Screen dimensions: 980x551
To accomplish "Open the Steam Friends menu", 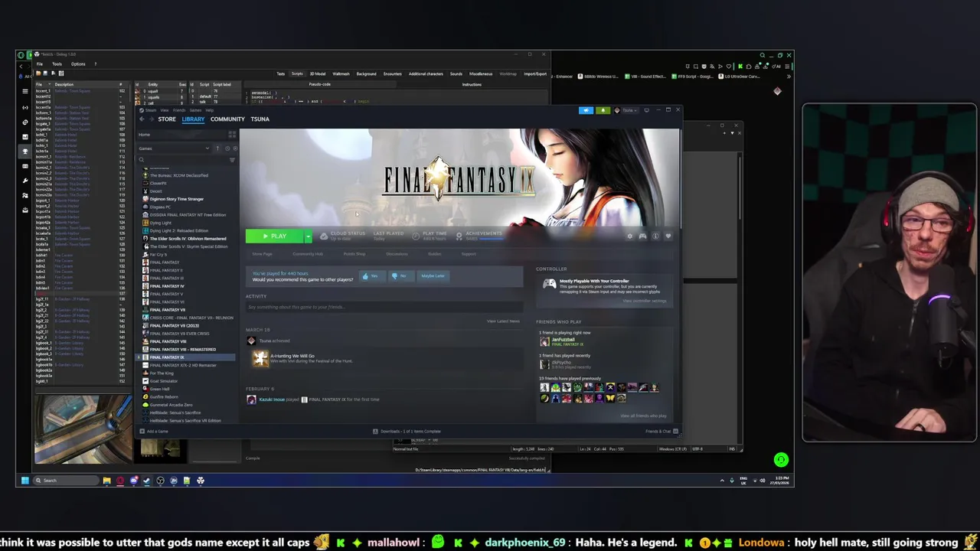I will [x=179, y=110].
